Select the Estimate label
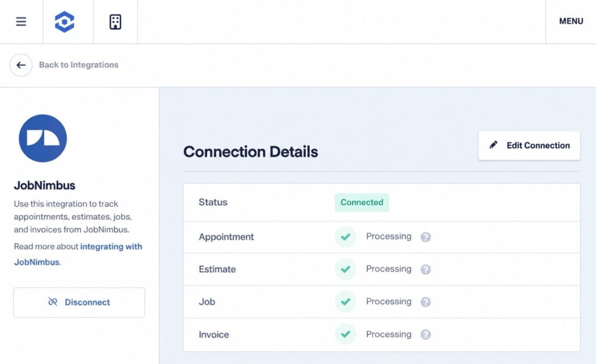 pyautogui.click(x=217, y=269)
